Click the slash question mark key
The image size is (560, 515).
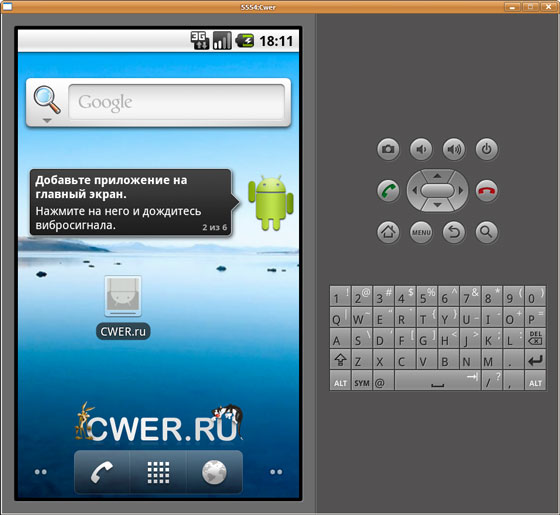[492, 381]
